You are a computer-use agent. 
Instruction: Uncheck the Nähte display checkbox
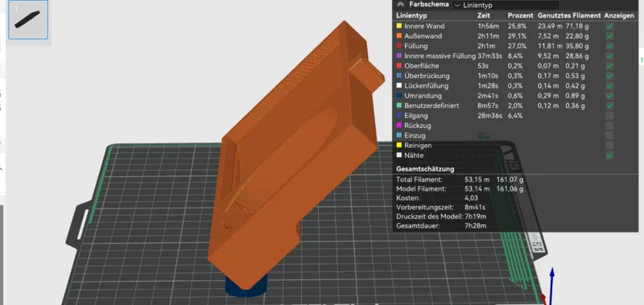(610, 155)
